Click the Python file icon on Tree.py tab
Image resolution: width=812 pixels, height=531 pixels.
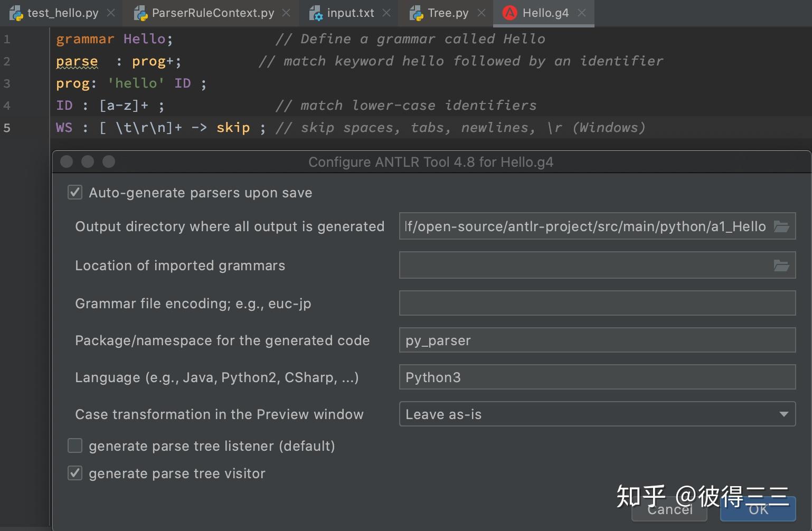[416, 12]
